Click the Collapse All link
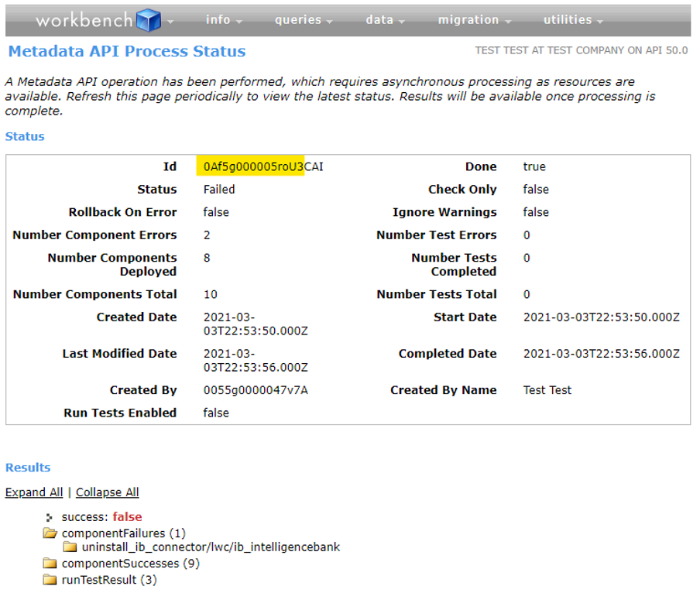Screen dimensions: 700x593 click(108, 492)
